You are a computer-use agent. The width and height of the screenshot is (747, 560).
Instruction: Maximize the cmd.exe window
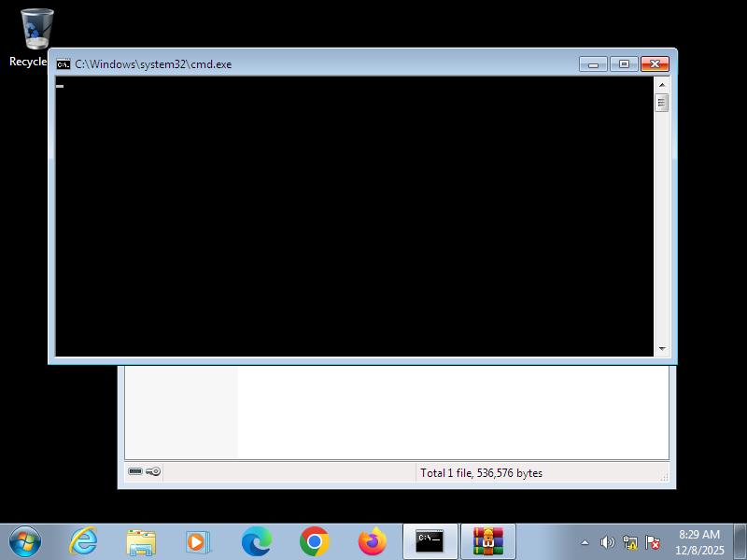click(624, 64)
